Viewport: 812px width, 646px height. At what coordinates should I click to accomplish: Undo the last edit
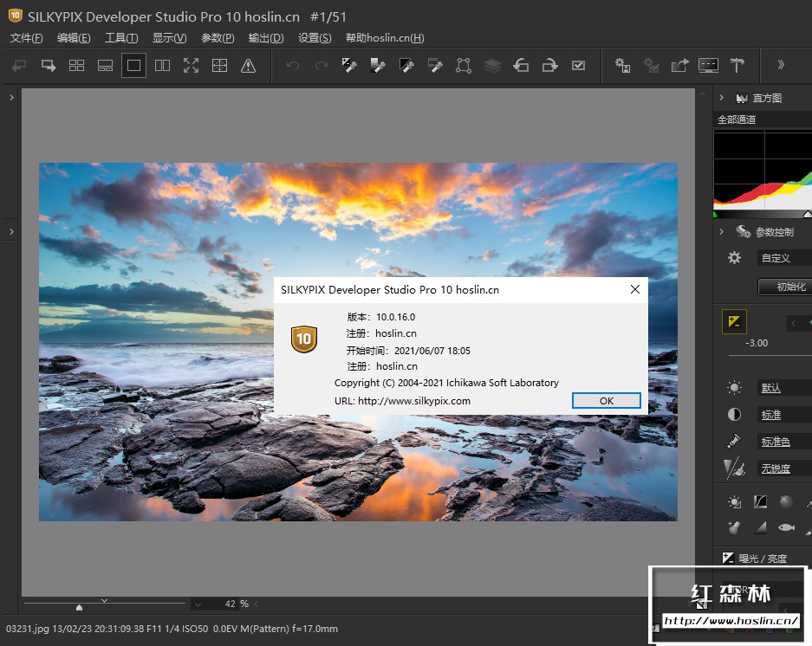293,66
